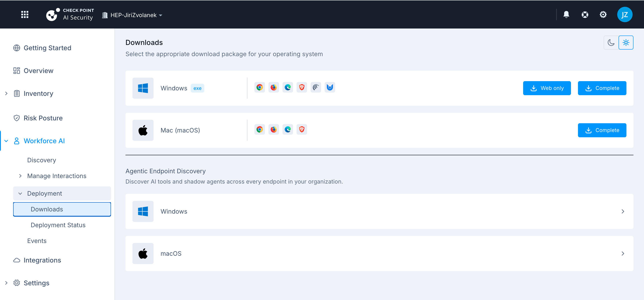Screen dimensions: 644x300
Task: Open the global settings gear in header
Action: click(x=603, y=14)
